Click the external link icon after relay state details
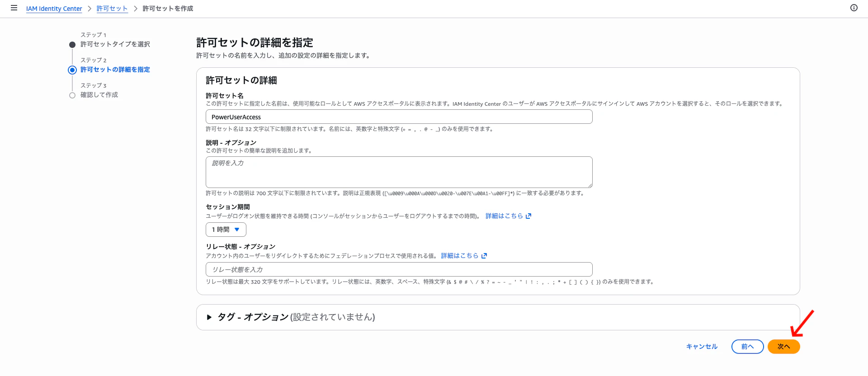This screenshot has height=376, width=868. coord(484,256)
